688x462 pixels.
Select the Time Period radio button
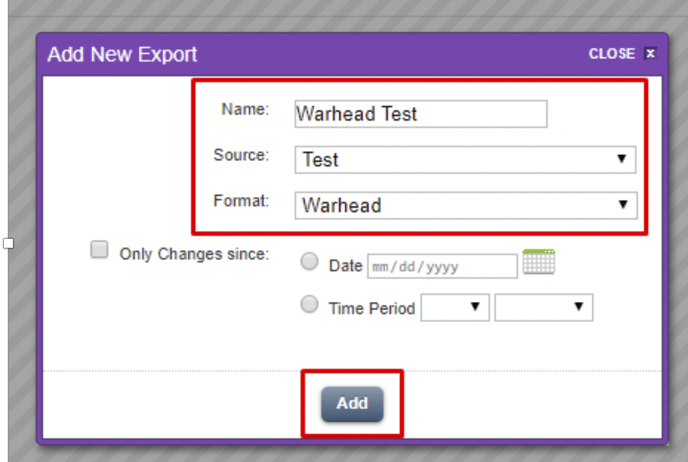310,306
